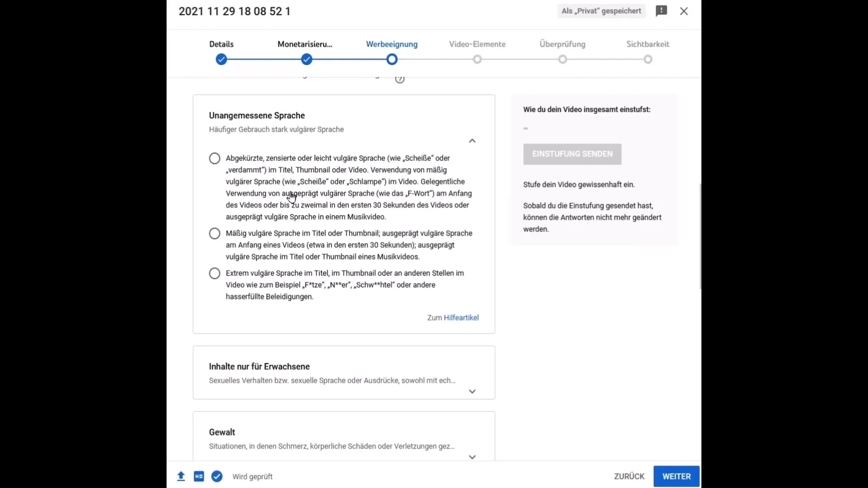Image resolution: width=868 pixels, height=488 pixels.
Task: Select radio option Extrem vulgäre Sprache
Action: point(215,273)
